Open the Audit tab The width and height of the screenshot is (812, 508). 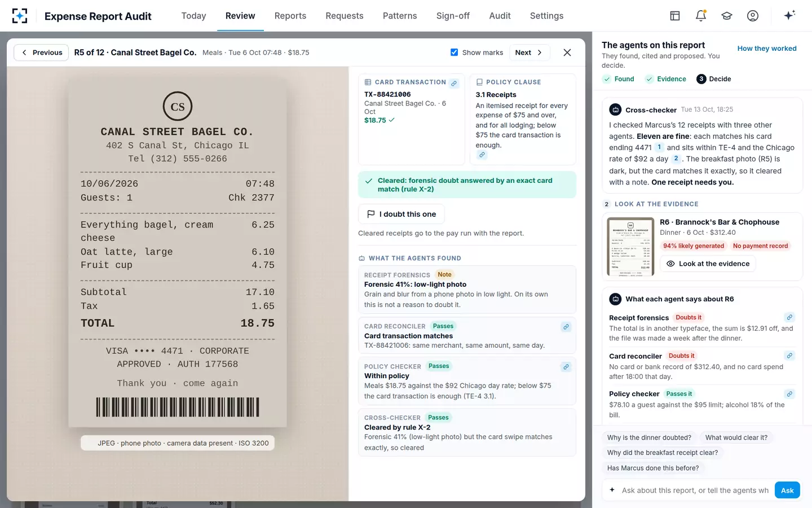[x=500, y=16]
